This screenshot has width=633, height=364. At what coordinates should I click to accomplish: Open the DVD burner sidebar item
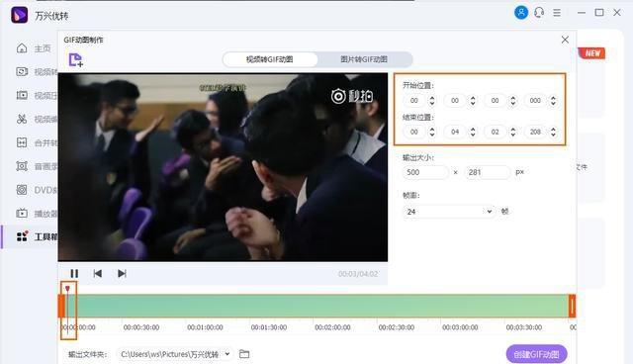click(x=37, y=190)
